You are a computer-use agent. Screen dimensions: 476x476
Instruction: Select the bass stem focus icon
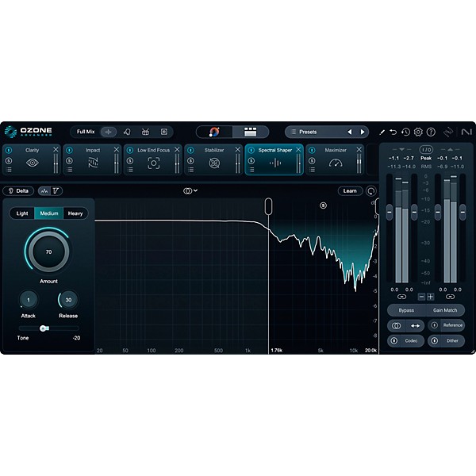(164, 132)
